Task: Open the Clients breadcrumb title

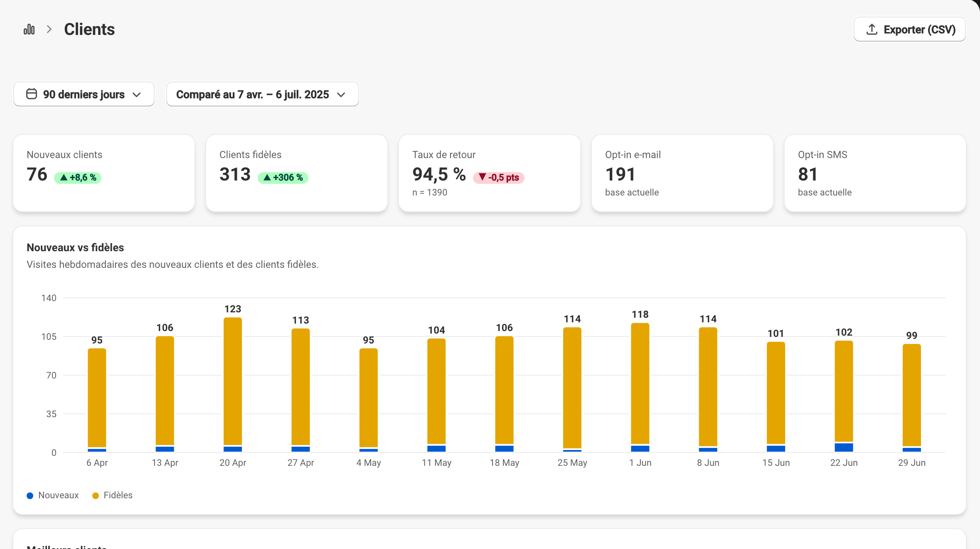Action: point(89,30)
